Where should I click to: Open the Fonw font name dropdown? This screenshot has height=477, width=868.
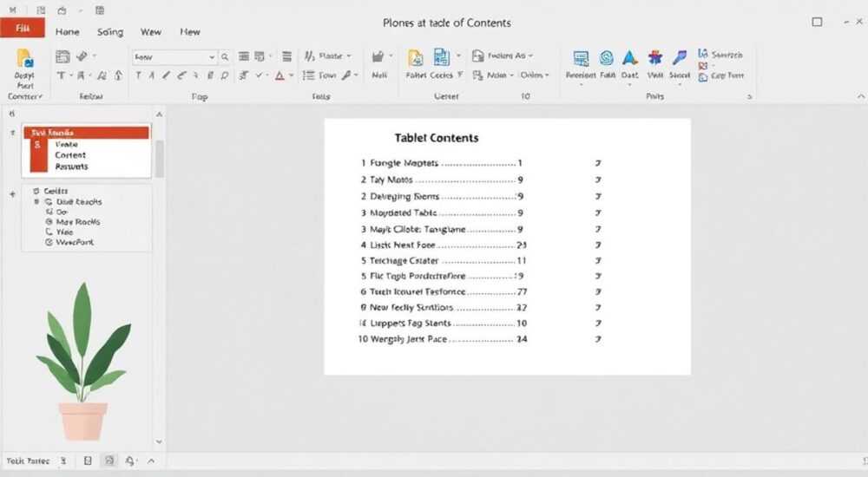click(x=212, y=57)
